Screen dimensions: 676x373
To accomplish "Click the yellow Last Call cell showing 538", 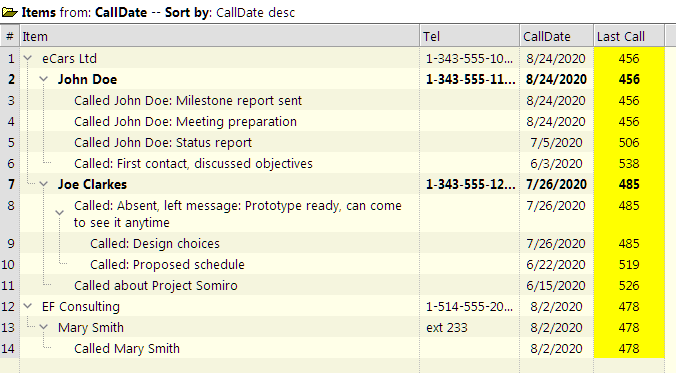I will [629, 164].
